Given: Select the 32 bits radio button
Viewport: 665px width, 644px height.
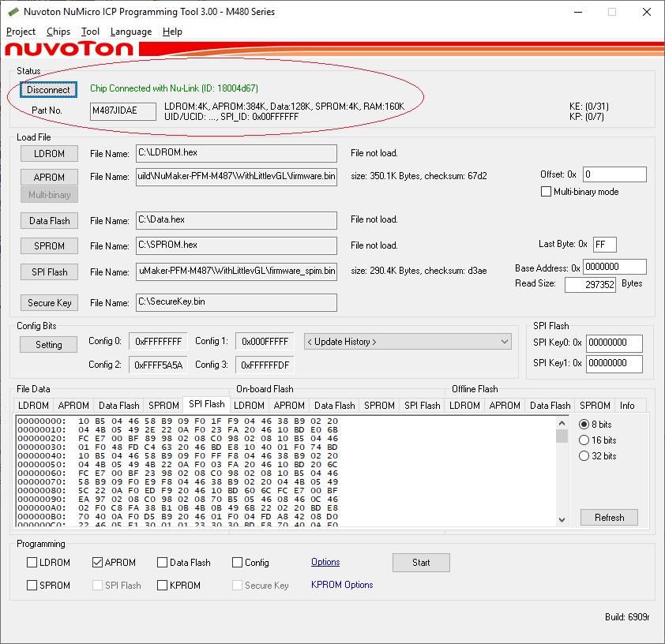Looking at the screenshot, I should click(584, 456).
